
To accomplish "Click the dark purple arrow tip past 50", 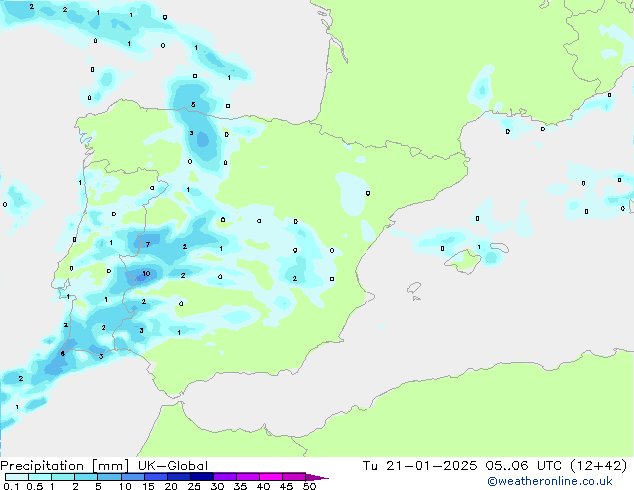I will (x=317, y=477).
